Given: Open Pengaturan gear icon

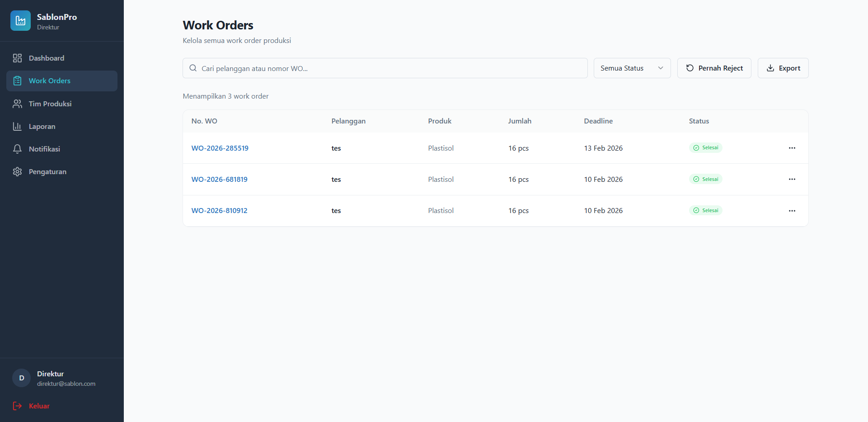Looking at the screenshot, I should tap(17, 171).
